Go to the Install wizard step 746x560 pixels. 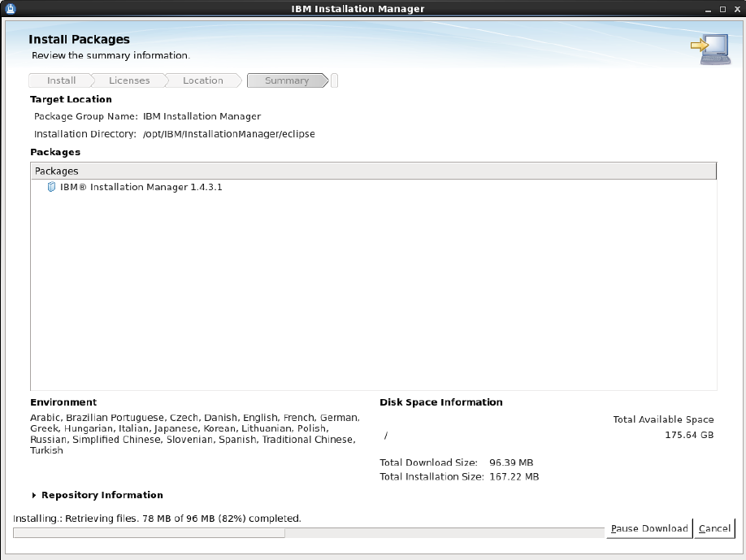[61, 81]
